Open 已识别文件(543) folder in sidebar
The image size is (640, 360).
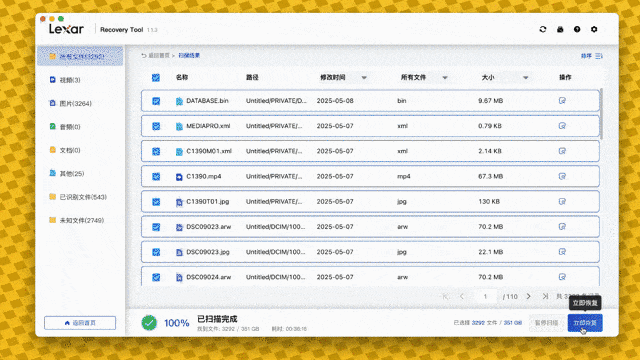78,197
